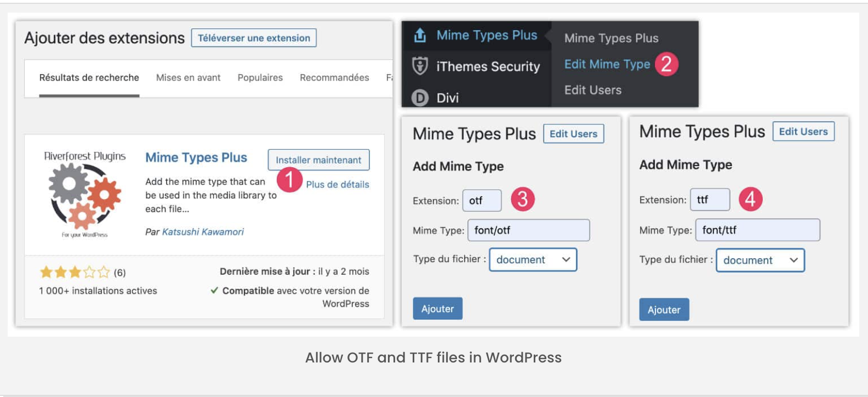Click Edit Users button in ttf panel
The height and width of the screenshot is (397, 868).
(x=803, y=132)
